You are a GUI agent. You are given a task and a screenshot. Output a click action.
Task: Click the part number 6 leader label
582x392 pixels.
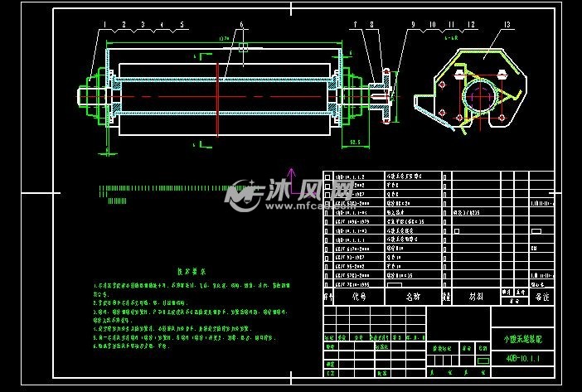tap(241, 26)
